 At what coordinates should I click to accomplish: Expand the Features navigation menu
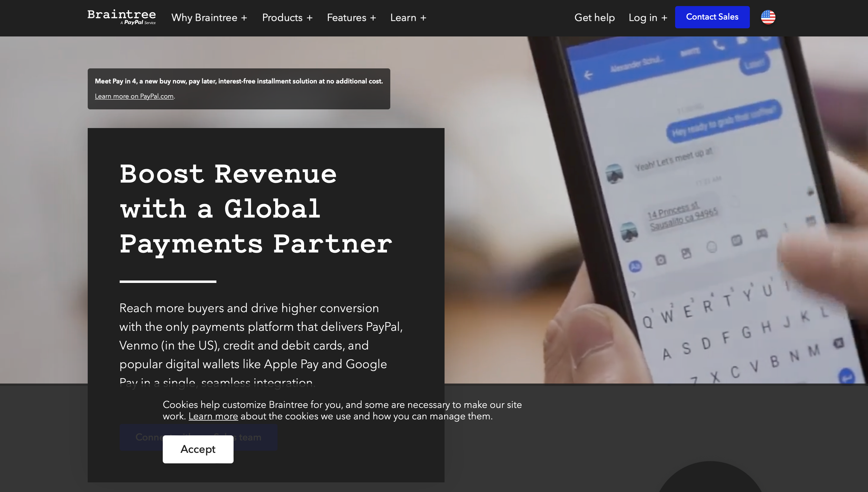pos(347,17)
